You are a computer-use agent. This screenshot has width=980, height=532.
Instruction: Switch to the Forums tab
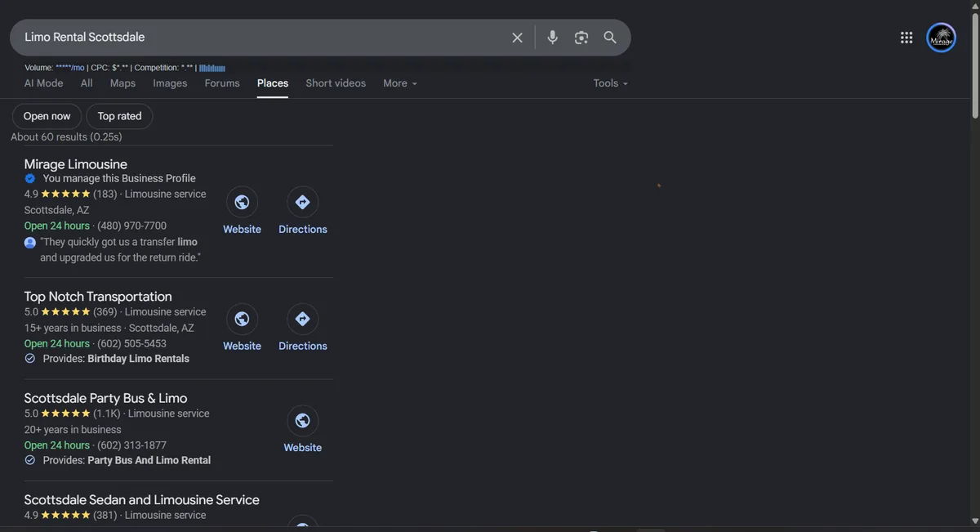[x=222, y=83]
